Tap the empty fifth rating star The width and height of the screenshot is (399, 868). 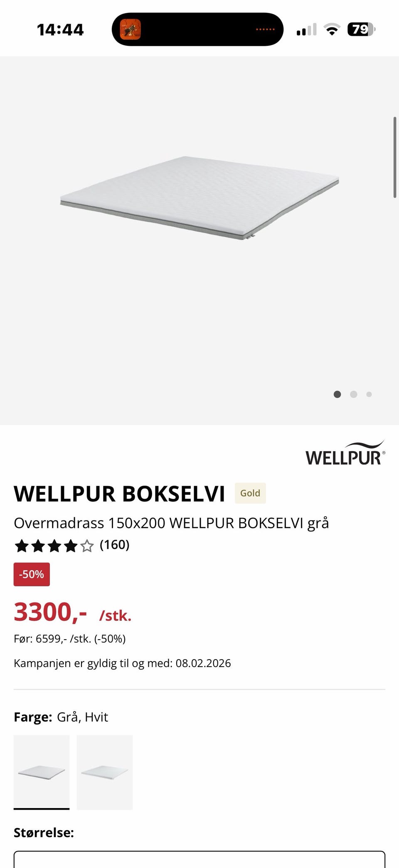pos(87,546)
